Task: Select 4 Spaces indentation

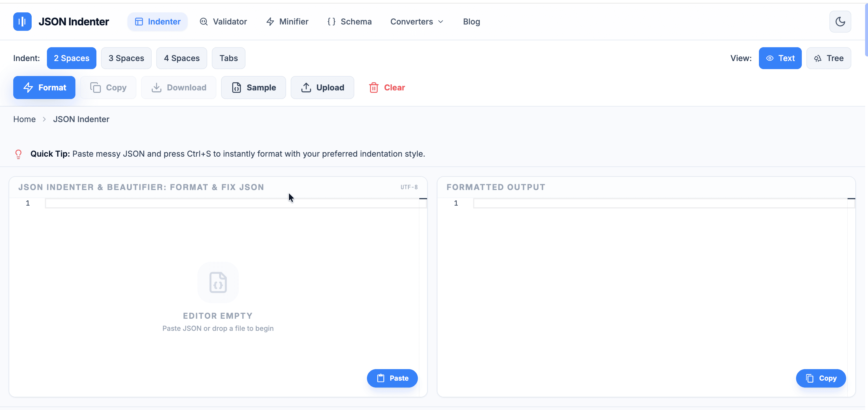Action: coord(181,58)
